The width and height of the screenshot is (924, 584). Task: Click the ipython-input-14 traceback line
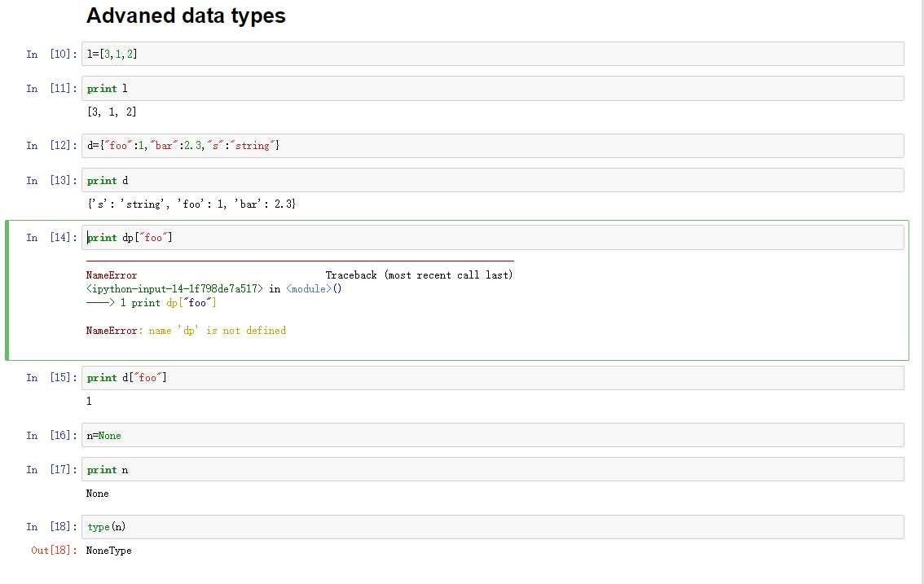(x=214, y=289)
